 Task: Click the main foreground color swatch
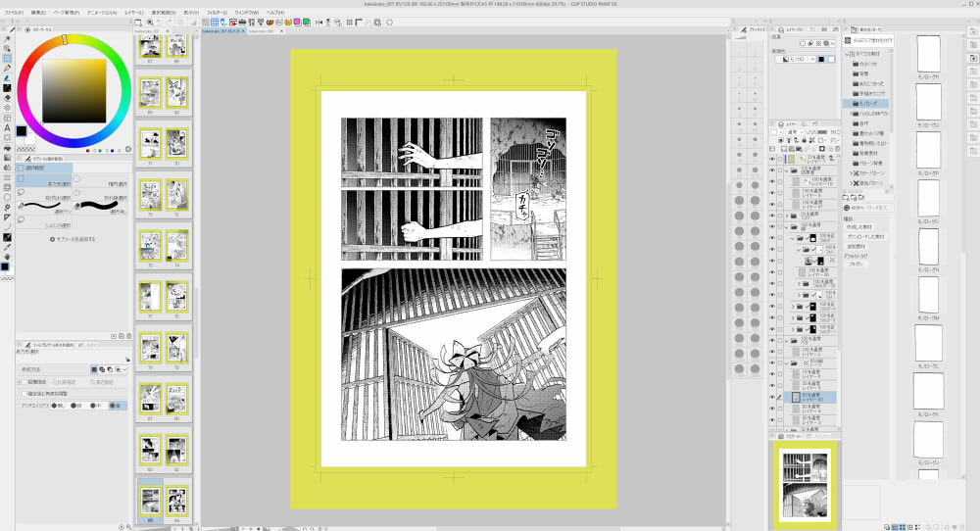(22, 131)
